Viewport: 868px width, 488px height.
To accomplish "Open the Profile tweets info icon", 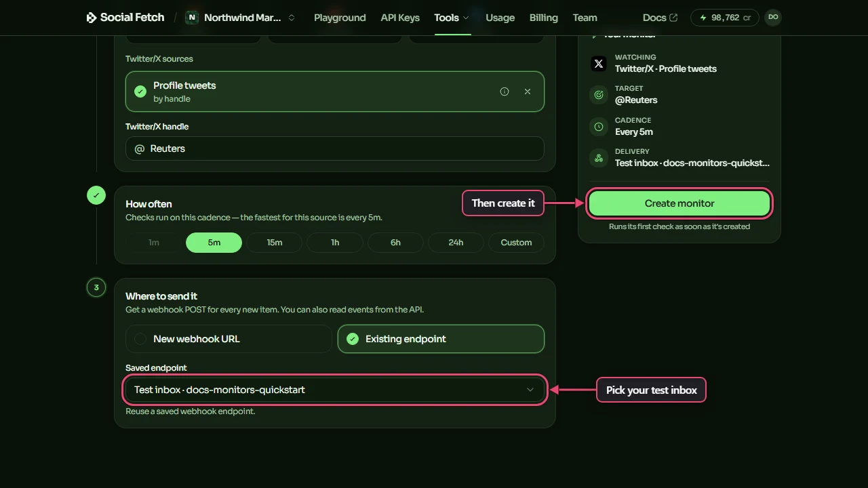I will [505, 91].
